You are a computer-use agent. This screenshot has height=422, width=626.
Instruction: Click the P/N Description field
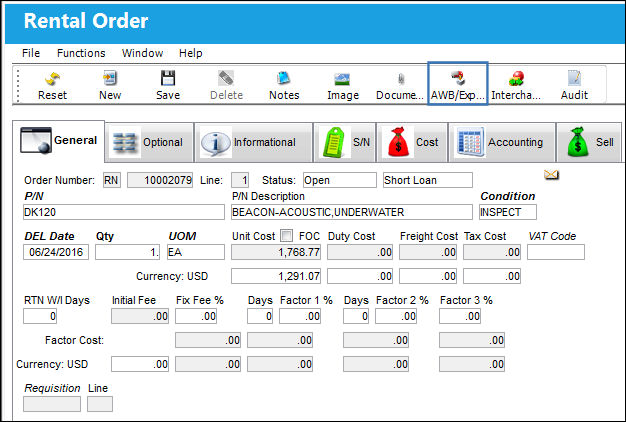coord(352,212)
